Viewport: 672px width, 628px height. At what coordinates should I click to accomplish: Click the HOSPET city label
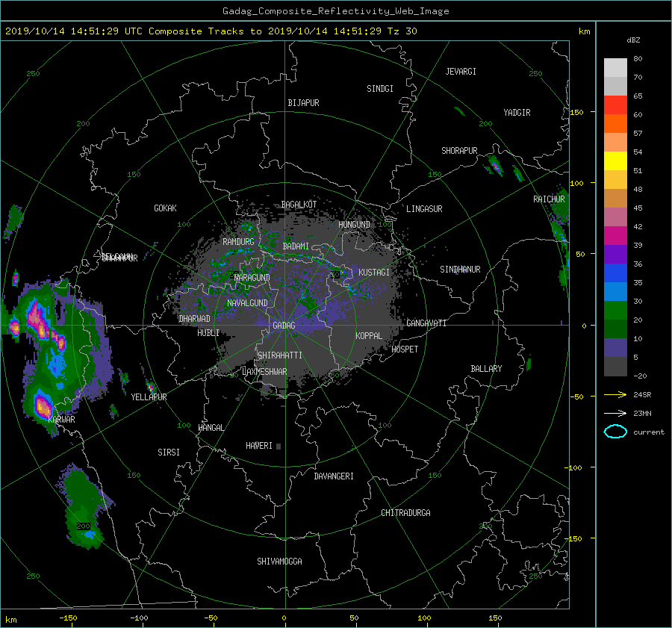(405, 349)
